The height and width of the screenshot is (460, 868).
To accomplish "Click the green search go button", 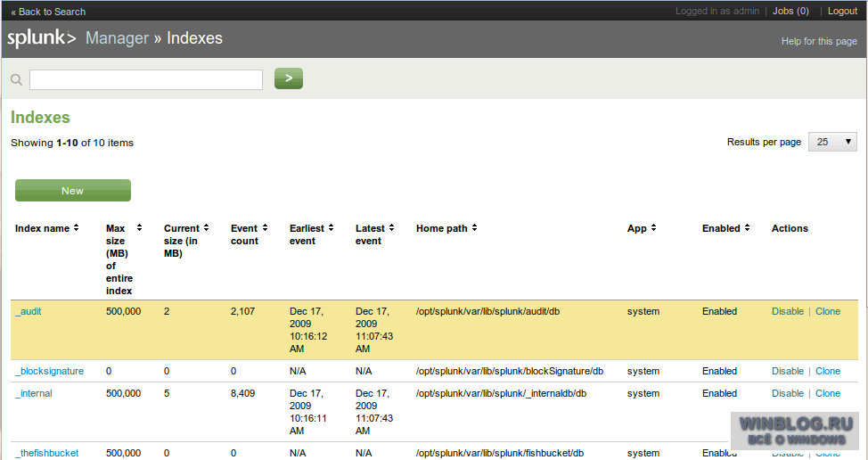I will tap(289, 78).
